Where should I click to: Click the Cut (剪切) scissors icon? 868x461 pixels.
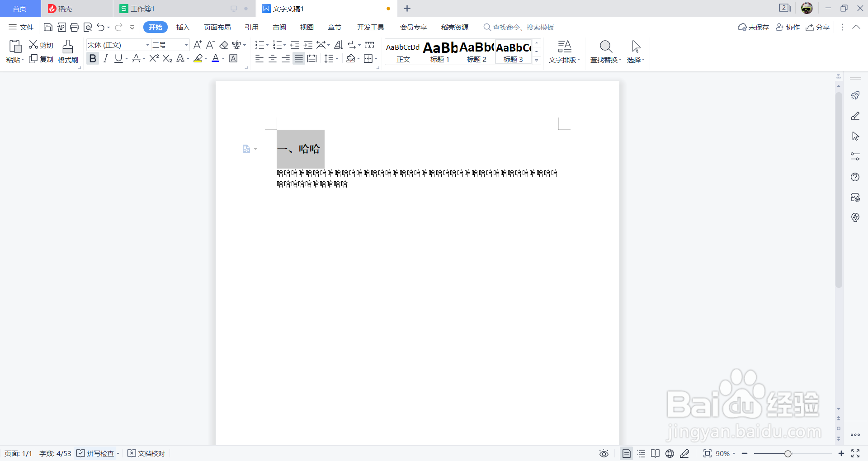[x=33, y=45]
